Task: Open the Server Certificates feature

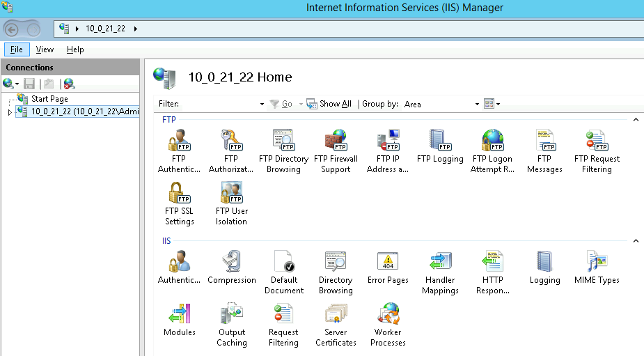Action: (x=336, y=325)
